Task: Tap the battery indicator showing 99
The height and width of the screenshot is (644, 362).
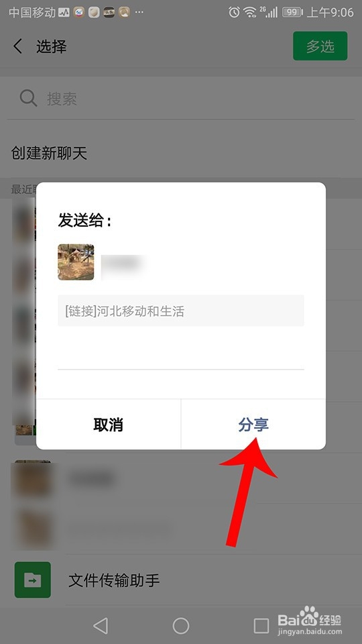Action: (x=292, y=12)
